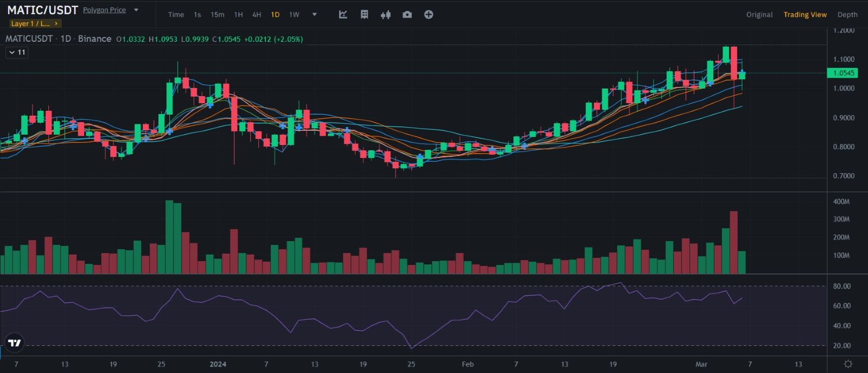
Task: Open the Depth chart tab
Action: [847, 15]
